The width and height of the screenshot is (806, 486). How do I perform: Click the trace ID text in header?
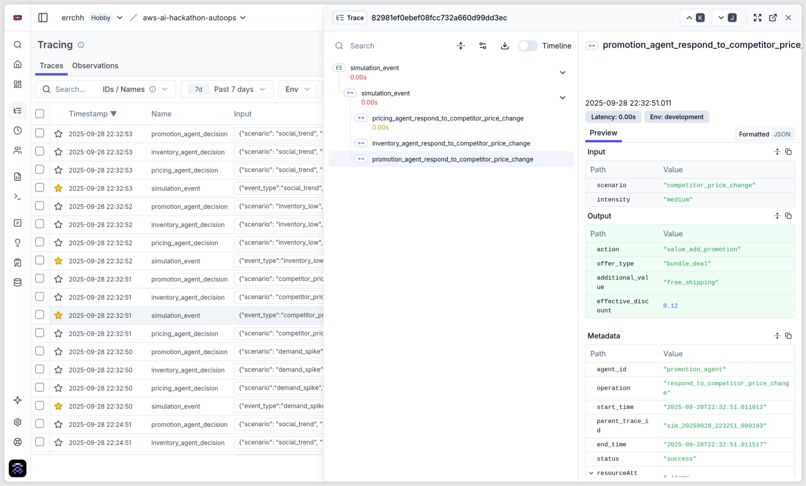439,17
